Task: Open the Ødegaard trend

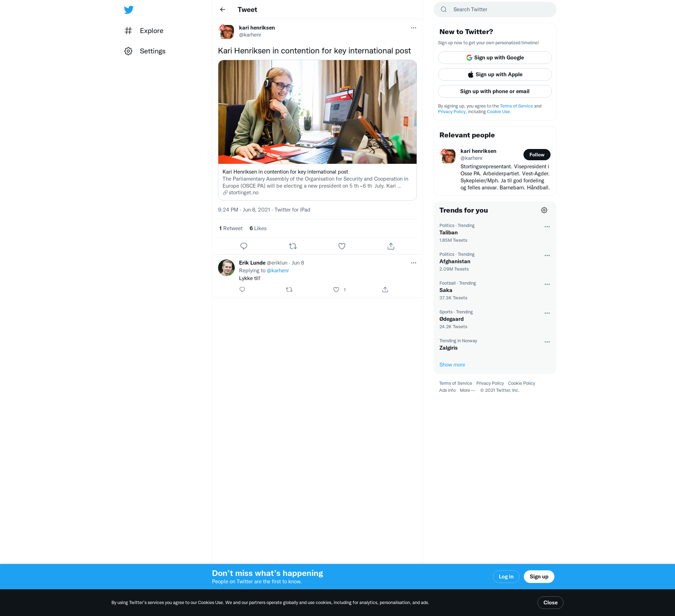Action: pos(451,319)
